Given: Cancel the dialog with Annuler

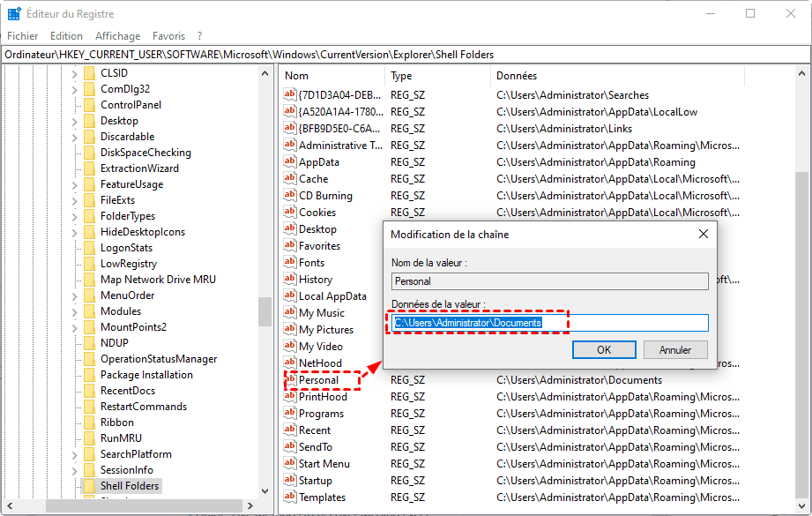Looking at the screenshot, I should [674, 349].
